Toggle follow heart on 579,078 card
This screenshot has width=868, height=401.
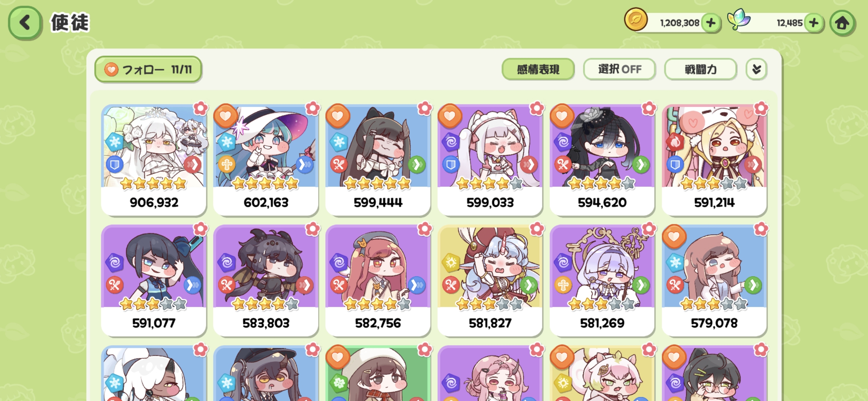pyautogui.click(x=674, y=237)
